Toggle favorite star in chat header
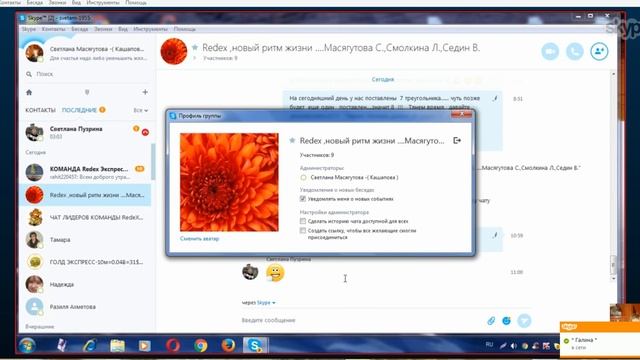This screenshot has height=360, width=640. pos(195,48)
